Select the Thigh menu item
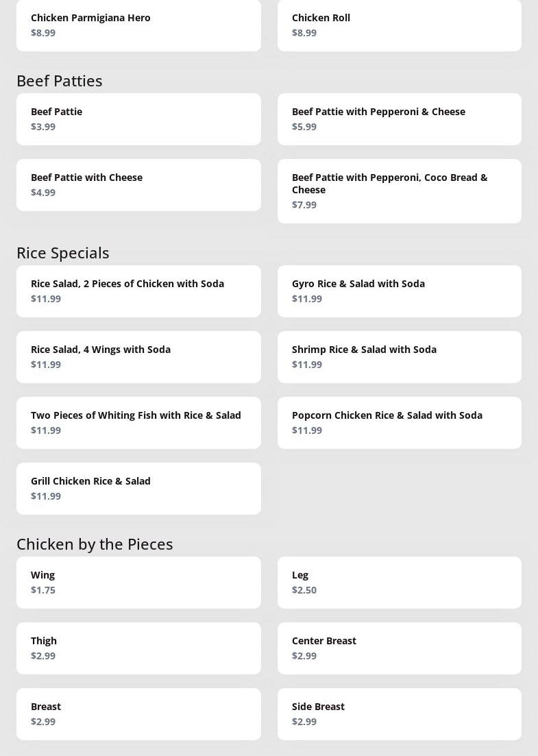The image size is (538, 756). tap(138, 648)
